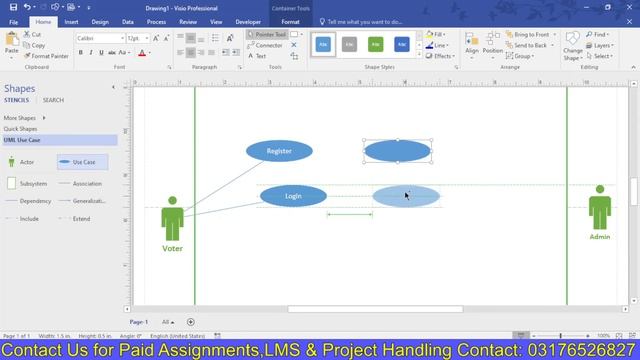
Task: Open the Group dropdown
Action: [x=520, y=56]
